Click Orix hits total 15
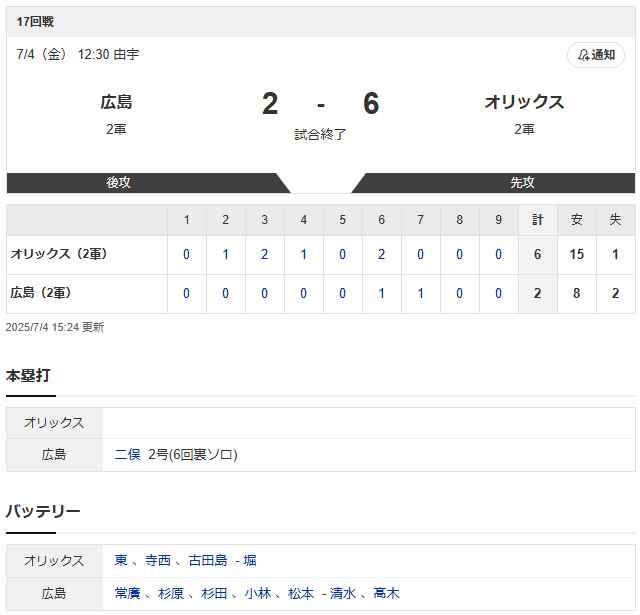640x615 pixels. click(576, 254)
